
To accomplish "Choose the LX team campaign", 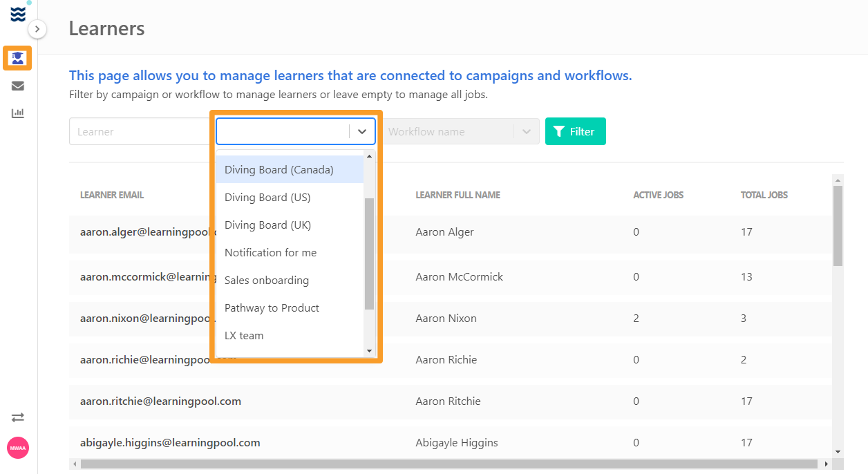I will [244, 335].
